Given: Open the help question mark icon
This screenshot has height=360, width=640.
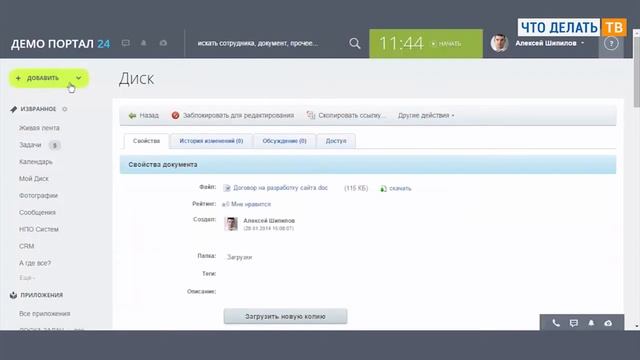Looking at the screenshot, I should point(611,43).
